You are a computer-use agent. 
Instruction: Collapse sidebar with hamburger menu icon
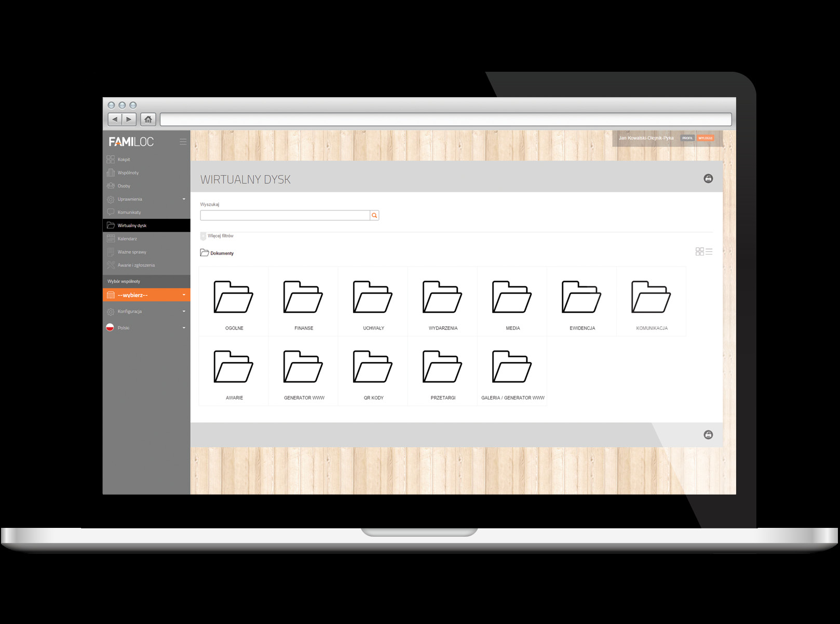183,141
